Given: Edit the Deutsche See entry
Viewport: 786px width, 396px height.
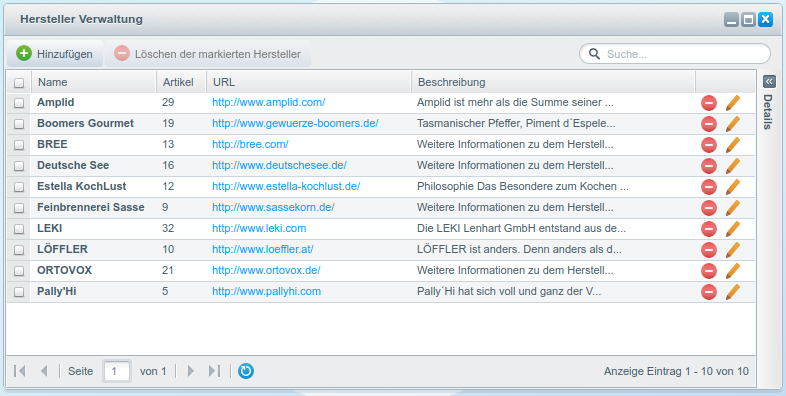Looking at the screenshot, I should point(733,166).
